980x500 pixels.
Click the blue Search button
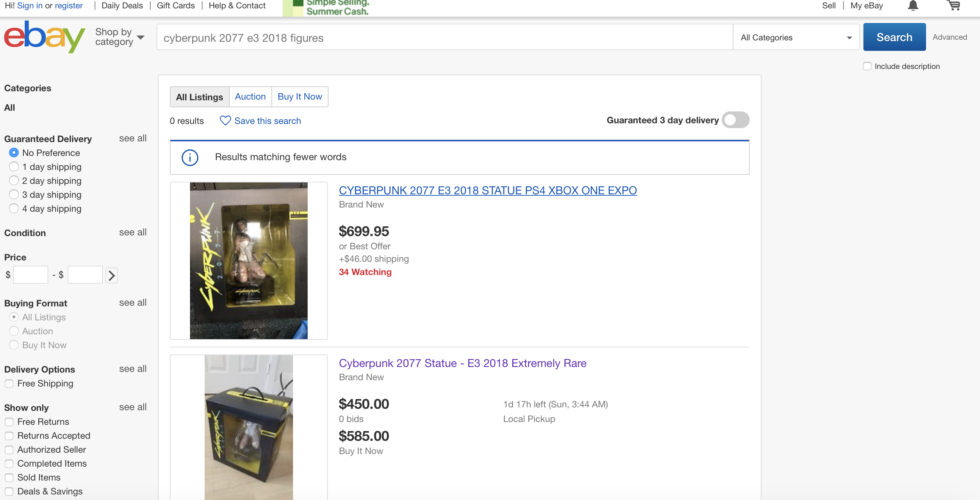(x=894, y=37)
